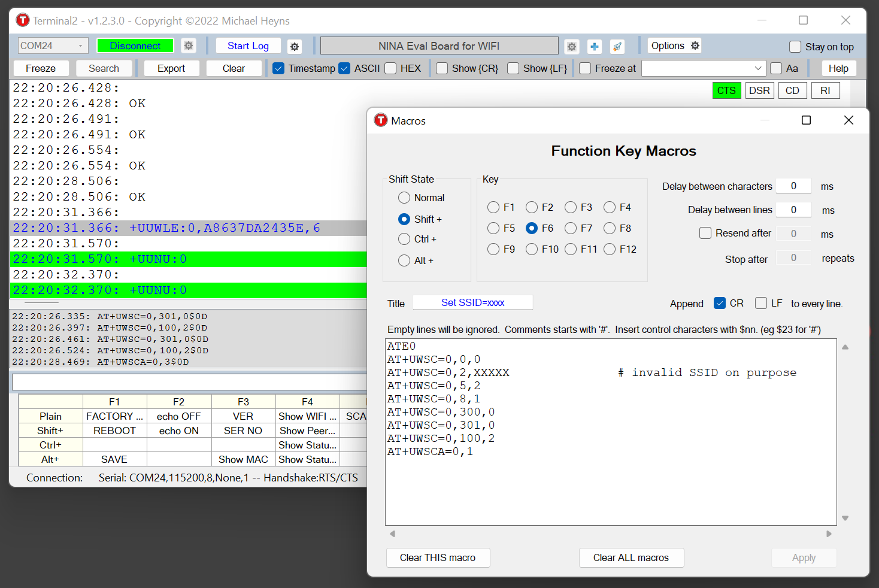Click the rocket launch icon in the toolbar

click(x=617, y=46)
